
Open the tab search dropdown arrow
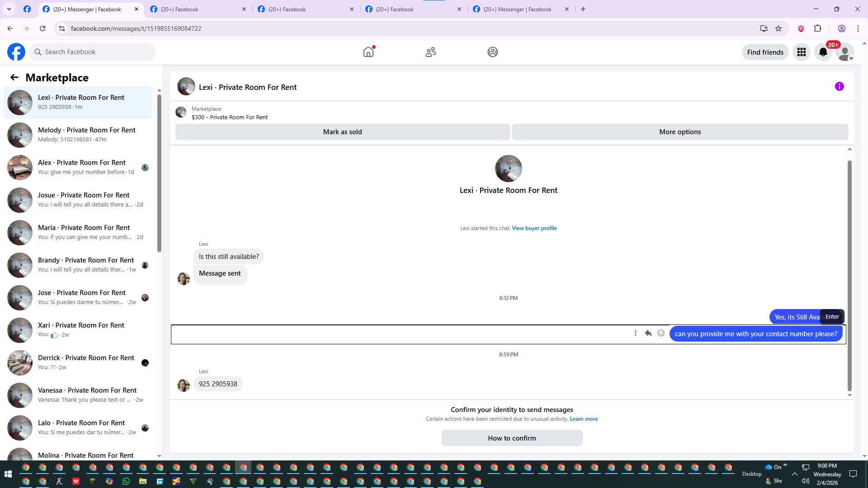tap(9, 9)
